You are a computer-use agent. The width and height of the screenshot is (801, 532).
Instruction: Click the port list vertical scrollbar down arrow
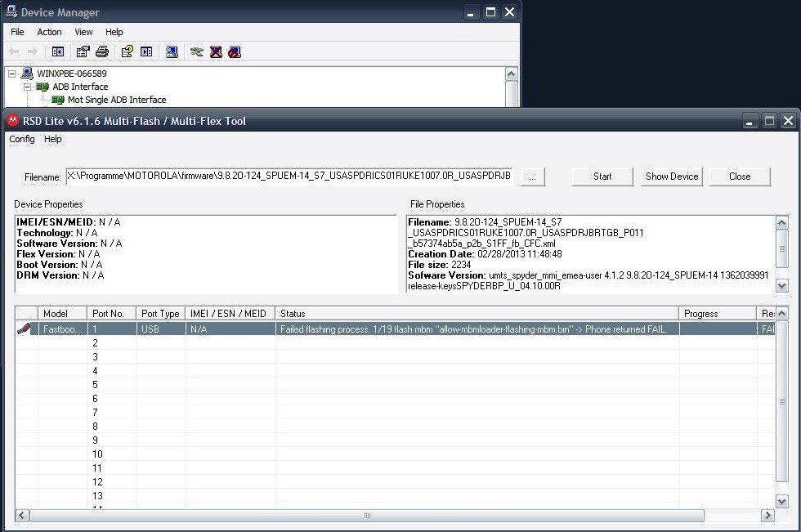(x=782, y=502)
